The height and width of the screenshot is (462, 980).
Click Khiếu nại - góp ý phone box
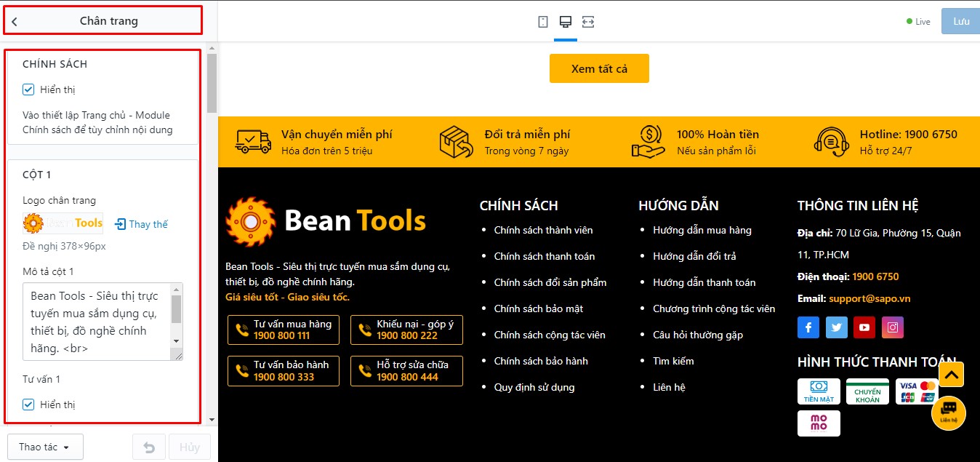[x=406, y=330]
